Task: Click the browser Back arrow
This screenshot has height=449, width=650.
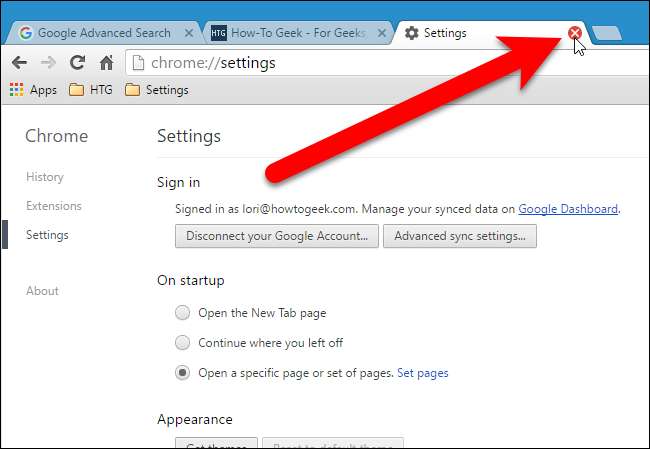Action: click(19, 63)
